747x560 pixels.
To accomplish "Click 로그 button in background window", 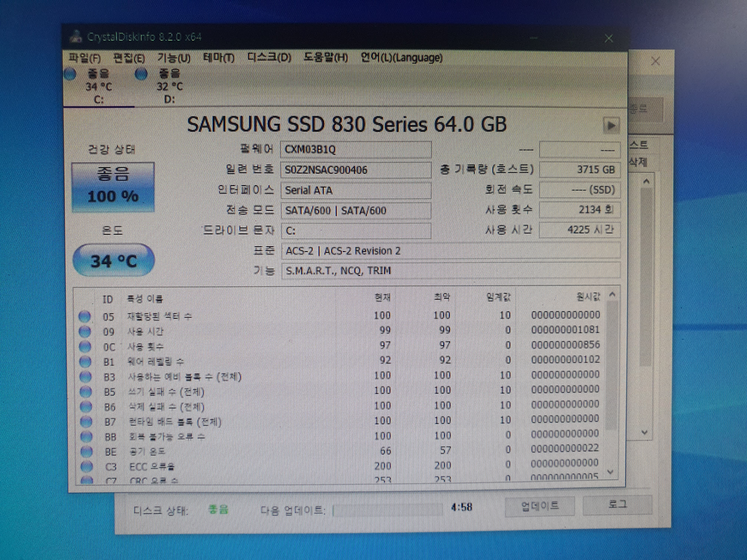I will pyautogui.click(x=617, y=505).
